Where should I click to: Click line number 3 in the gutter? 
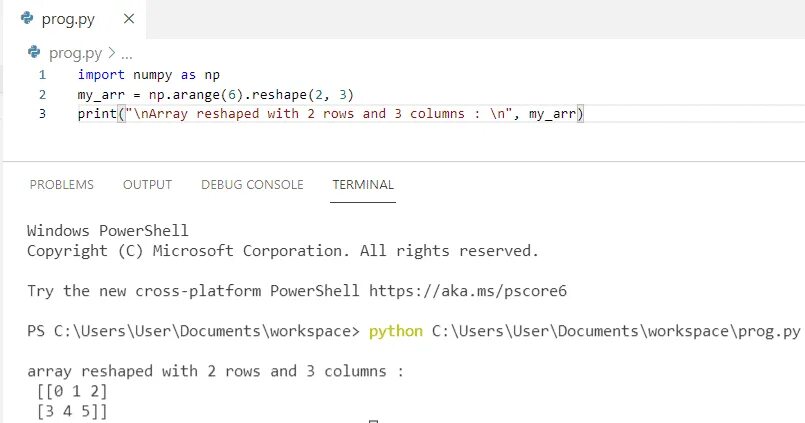(x=42, y=114)
